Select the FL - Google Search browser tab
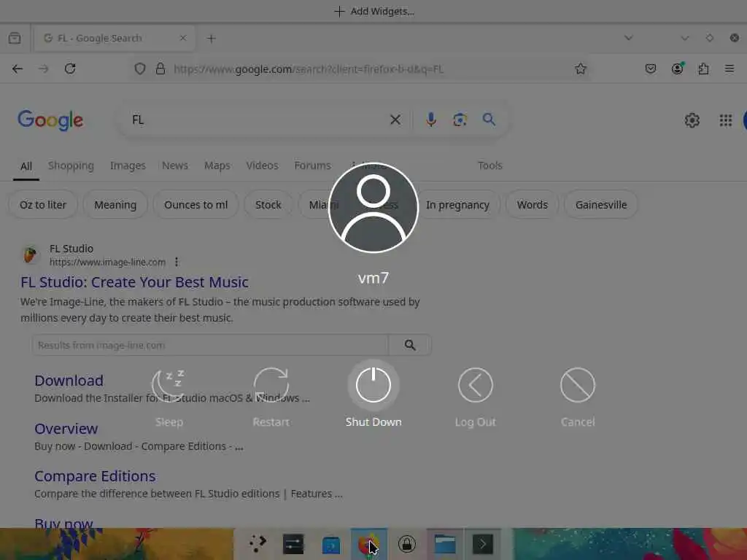The width and height of the screenshot is (747, 560). click(x=115, y=38)
